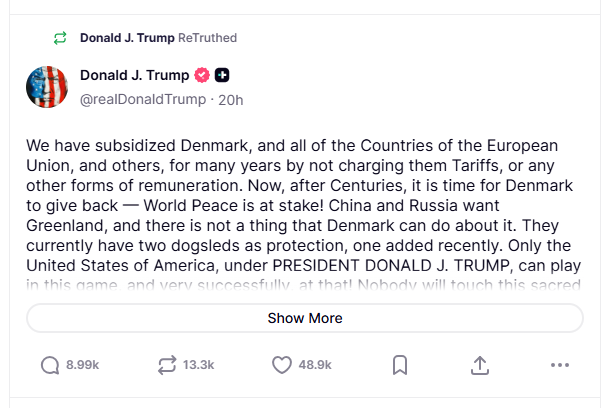Click the red verified checkmark badge

tap(201, 76)
